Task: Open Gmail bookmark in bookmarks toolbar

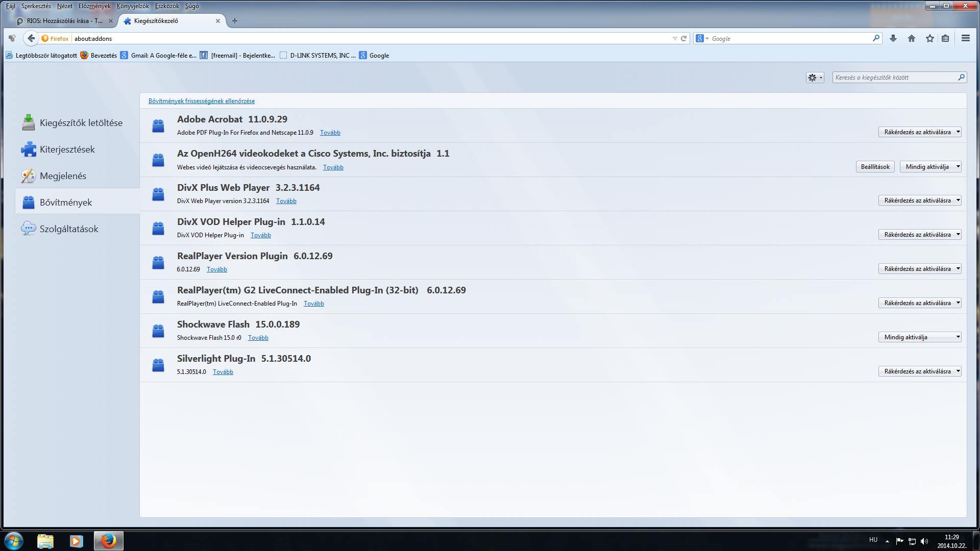Action: click(159, 56)
